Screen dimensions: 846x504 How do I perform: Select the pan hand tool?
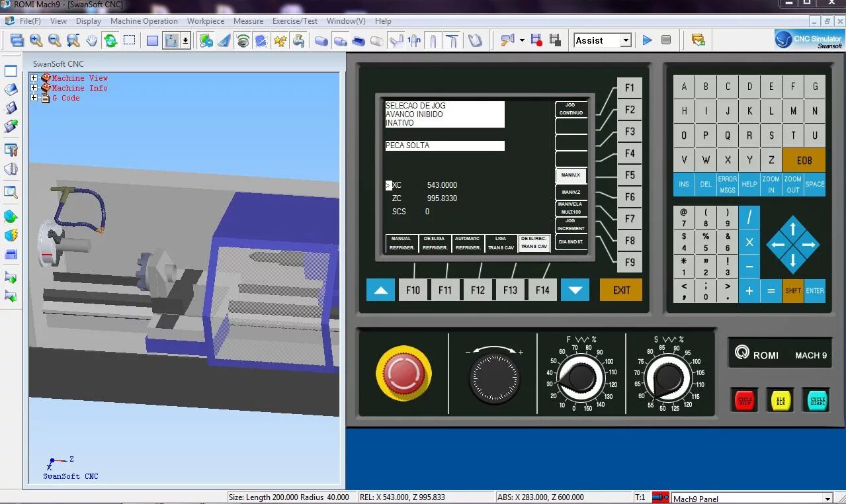pyautogui.click(x=91, y=40)
